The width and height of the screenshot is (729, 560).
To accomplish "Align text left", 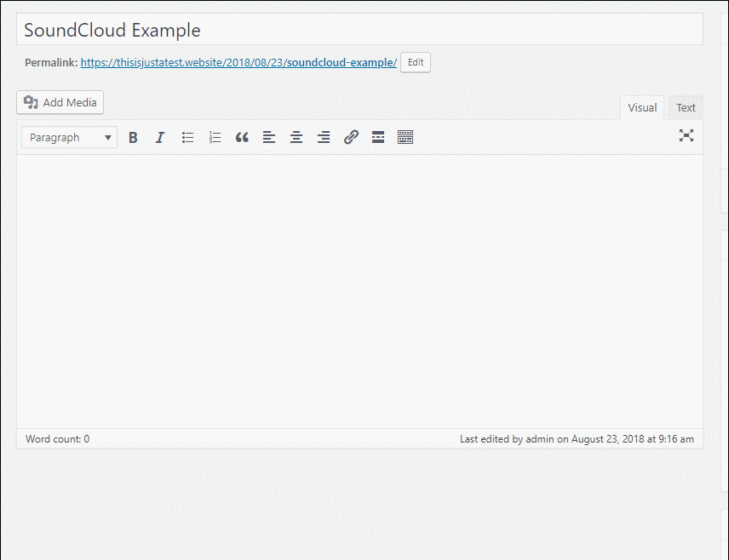I will click(x=269, y=138).
